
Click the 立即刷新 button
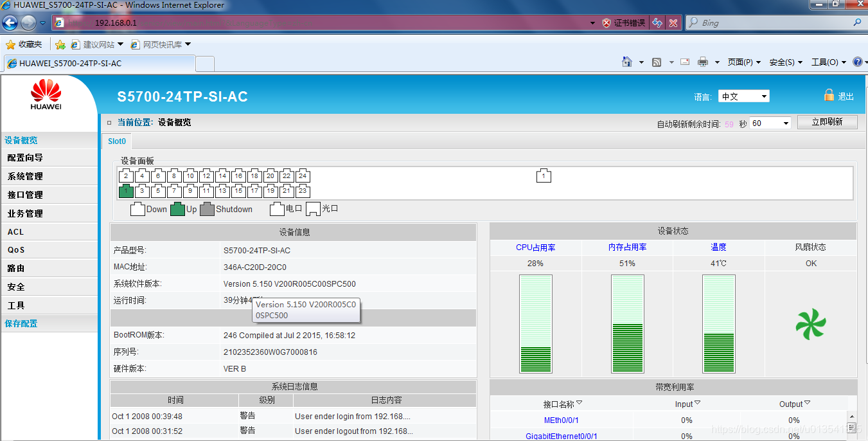827,122
